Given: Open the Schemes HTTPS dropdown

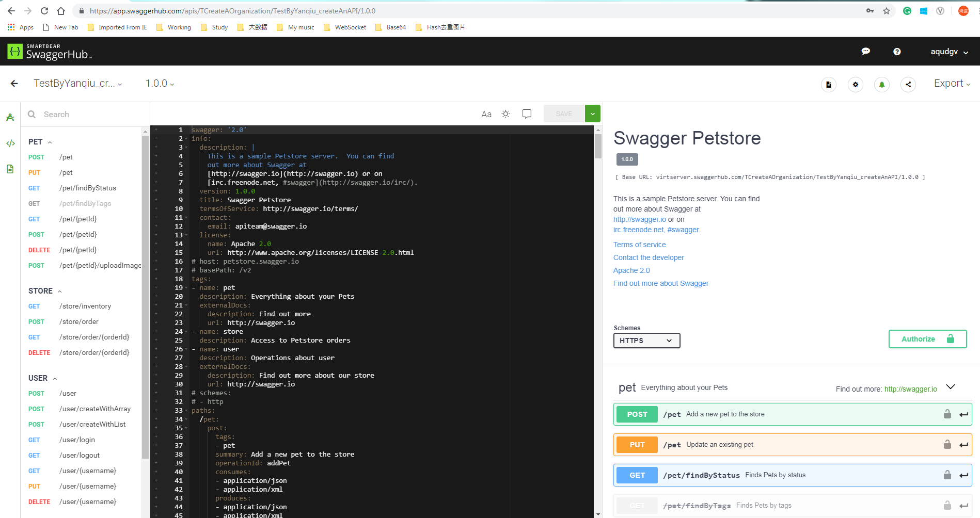Looking at the screenshot, I should [x=646, y=341].
